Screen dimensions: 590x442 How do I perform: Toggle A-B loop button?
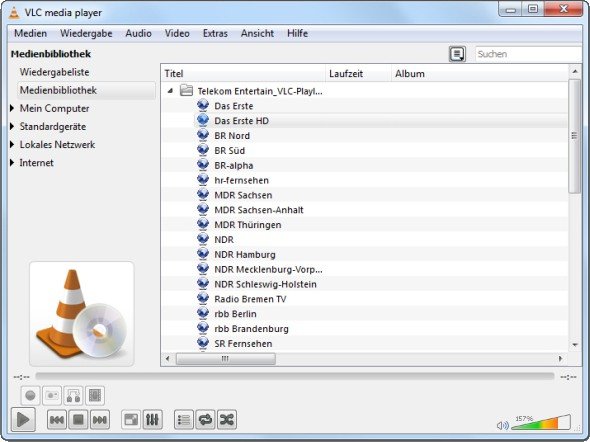click(73, 395)
